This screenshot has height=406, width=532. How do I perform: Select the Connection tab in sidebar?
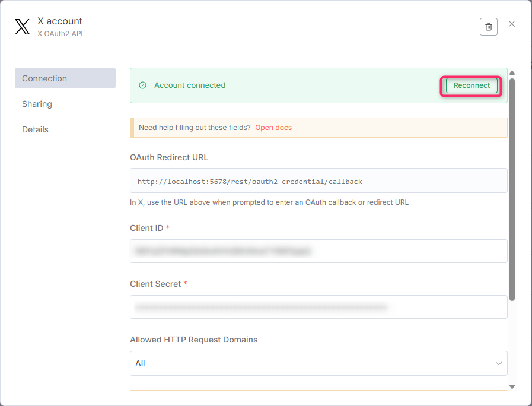click(x=65, y=78)
